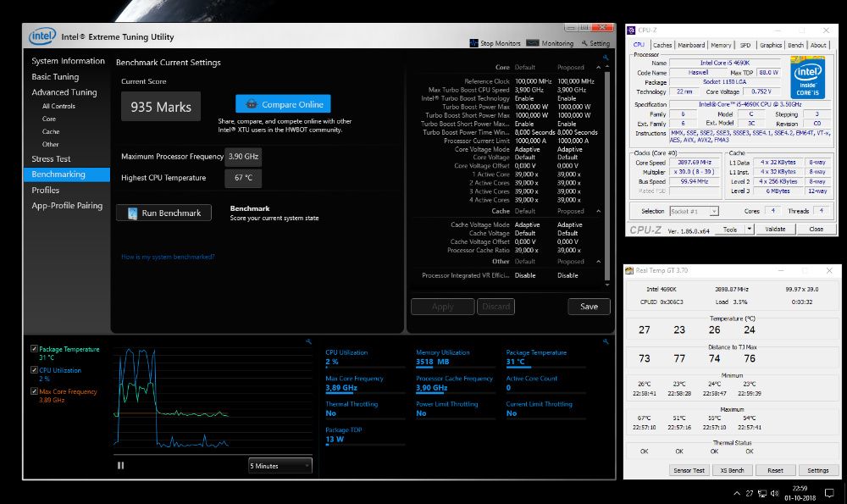Click the 935 Marks score box
Viewport: 847px width, 504px height.
coord(161,107)
